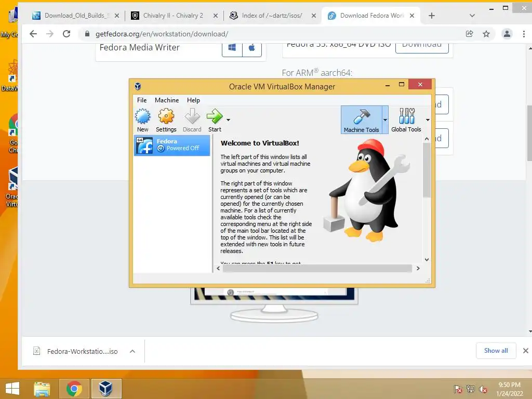Open the Help menu in VirtualBox
Image resolution: width=532 pixels, height=399 pixels.
193,100
